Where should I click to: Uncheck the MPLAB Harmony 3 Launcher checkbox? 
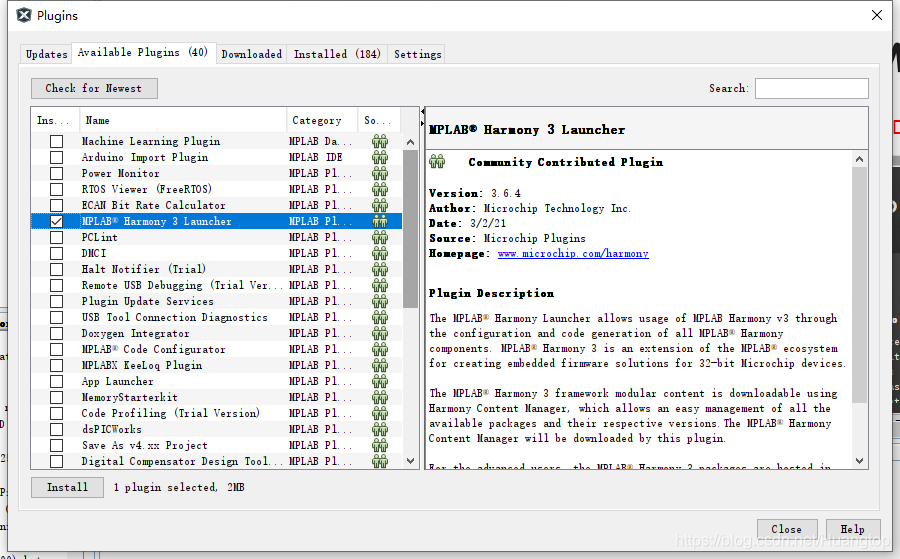click(x=56, y=222)
